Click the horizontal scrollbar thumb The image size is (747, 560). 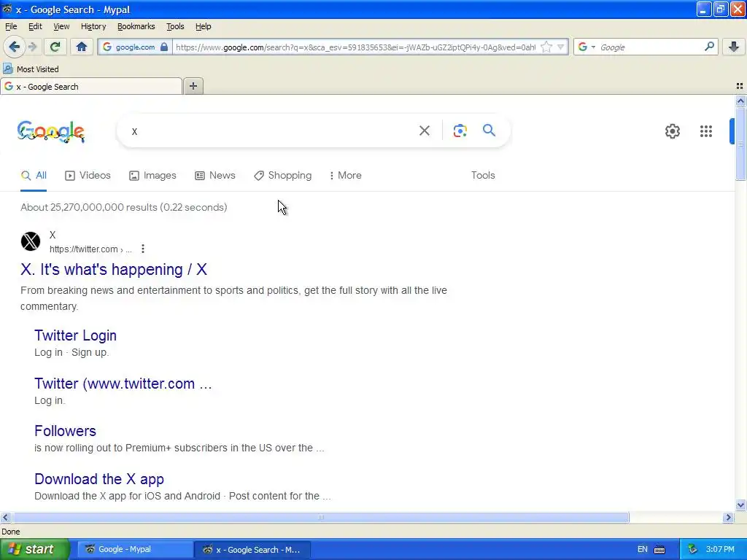tap(321, 517)
